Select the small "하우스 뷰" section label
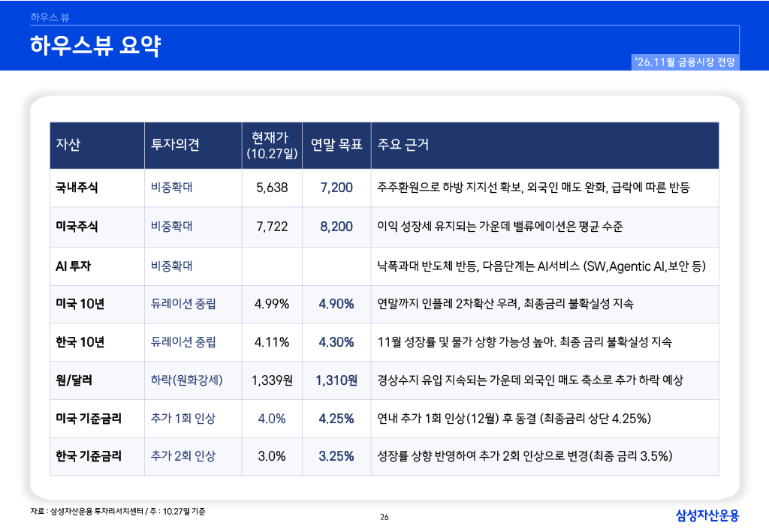The width and height of the screenshot is (769, 532). (x=50, y=17)
